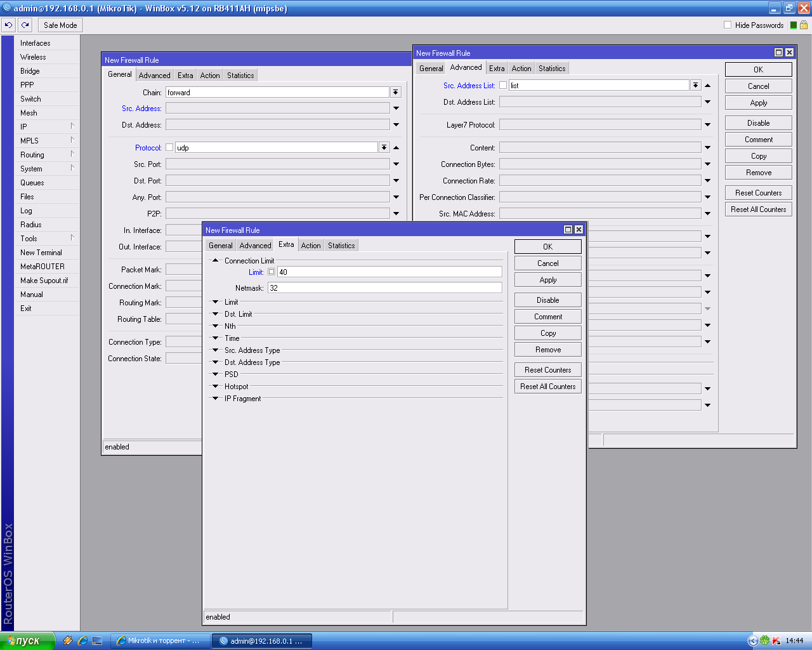
Task: Expand the Time section
Action: [215, 338]
